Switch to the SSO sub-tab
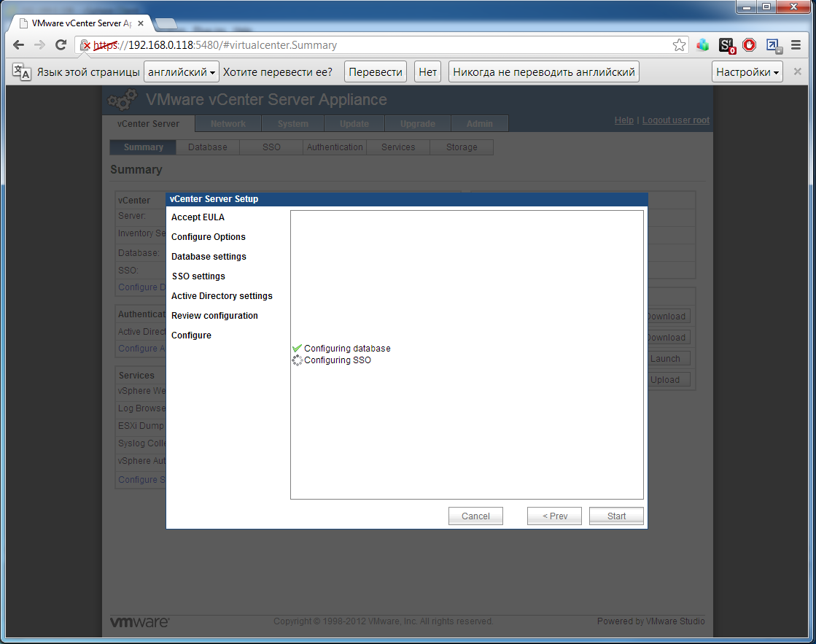The height and width of the screenshot is (644, 816). (x=271, y=147)
